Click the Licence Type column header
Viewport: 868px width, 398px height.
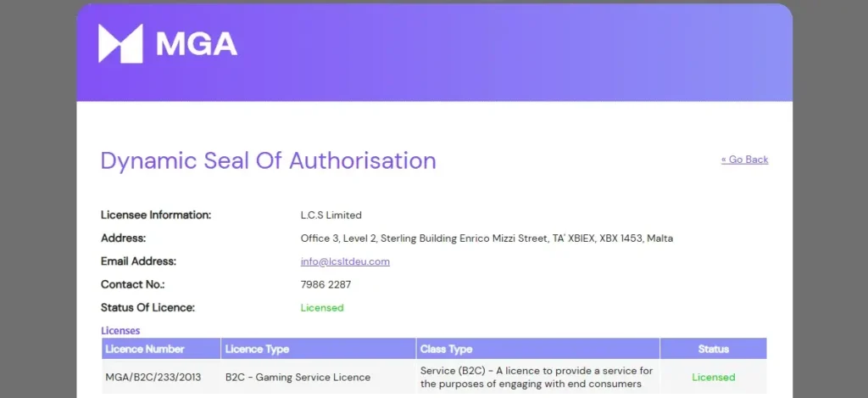319,349
